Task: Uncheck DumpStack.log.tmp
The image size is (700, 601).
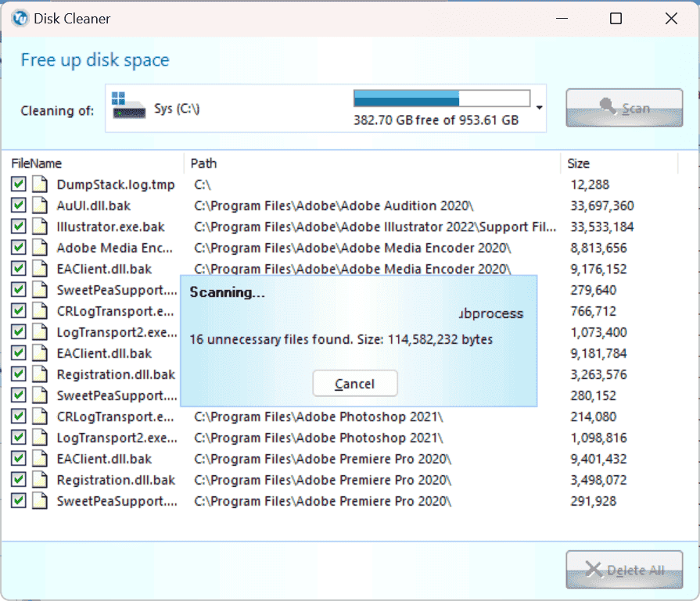Action: (18, 184)
